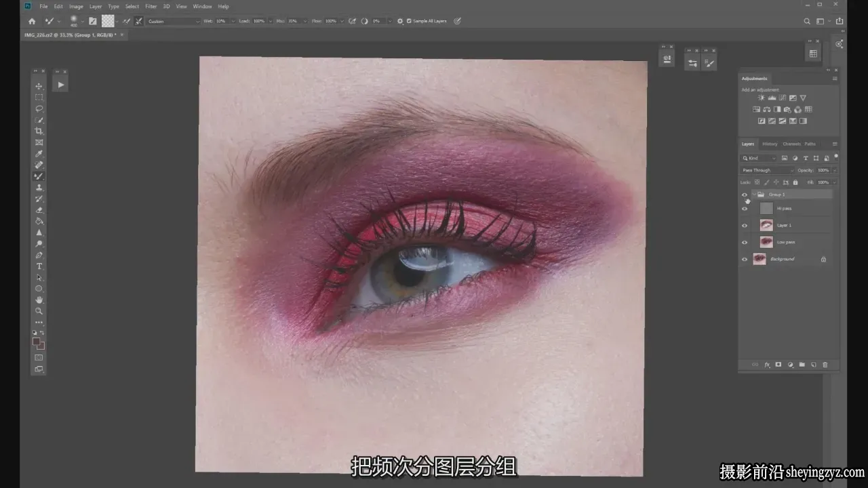Image resolution: width=868 pixels, height=488 pixels.
Task: Switch to the Channels tab
Action: tap(791, 144)
